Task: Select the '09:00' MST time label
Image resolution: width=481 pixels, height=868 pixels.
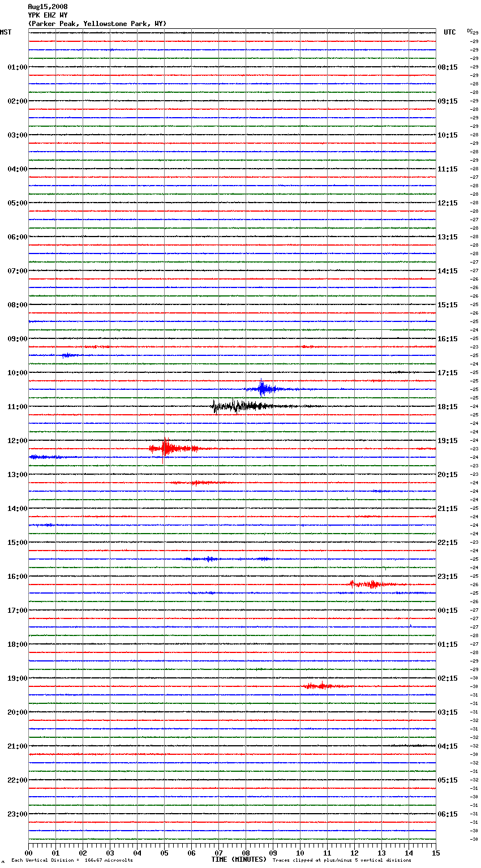Action: point(18,339)
